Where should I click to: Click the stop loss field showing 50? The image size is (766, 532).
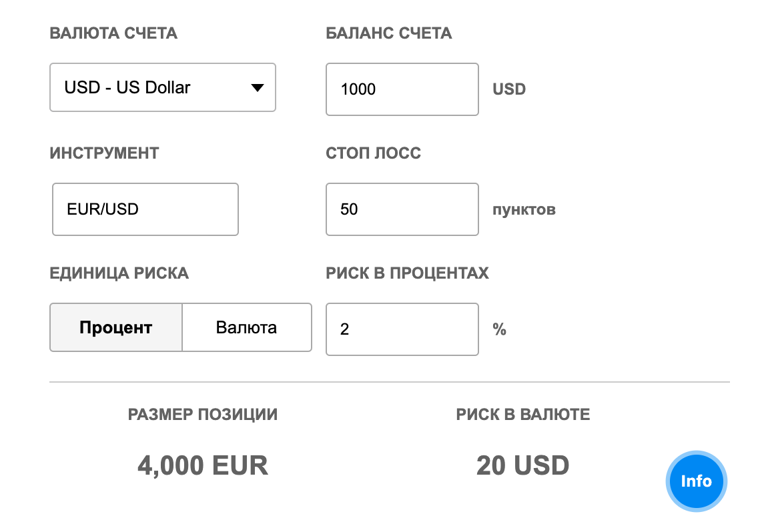pyautogui.click(x=402, y=209)
